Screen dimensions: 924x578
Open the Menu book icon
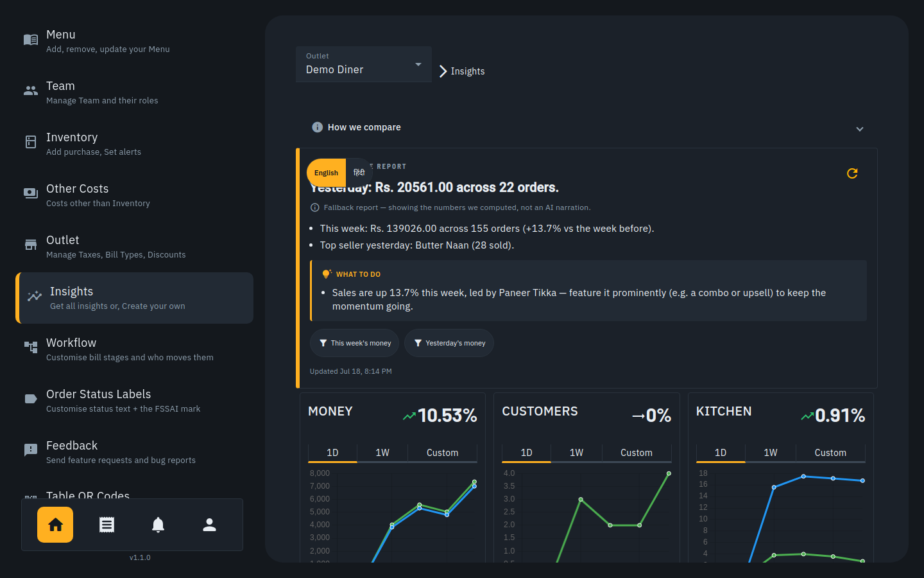[x=31, y=40]
